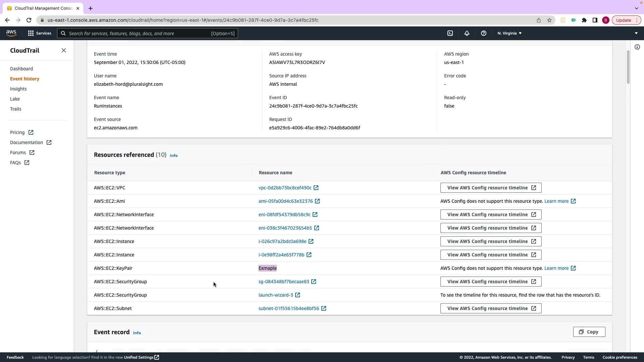Expand the account menu arrow at top right

636,33
